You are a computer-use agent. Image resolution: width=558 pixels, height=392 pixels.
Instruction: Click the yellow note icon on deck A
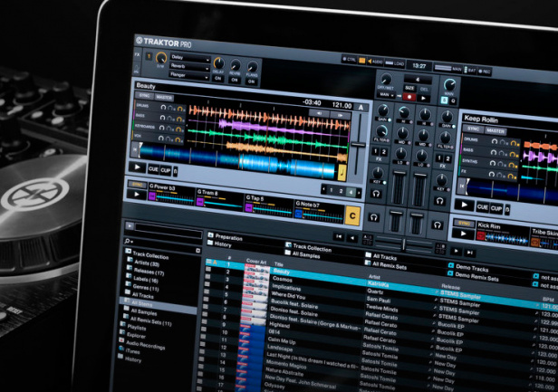tap(342, 173)
